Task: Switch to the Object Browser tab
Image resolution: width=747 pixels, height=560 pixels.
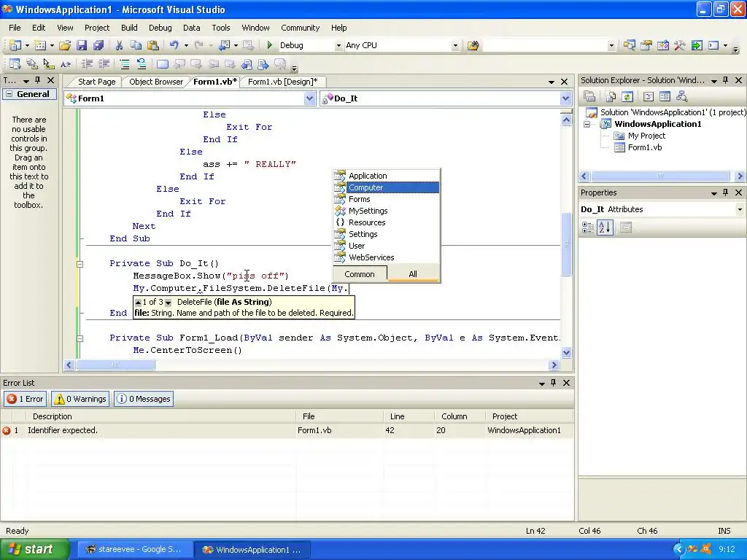Action: 156,82
